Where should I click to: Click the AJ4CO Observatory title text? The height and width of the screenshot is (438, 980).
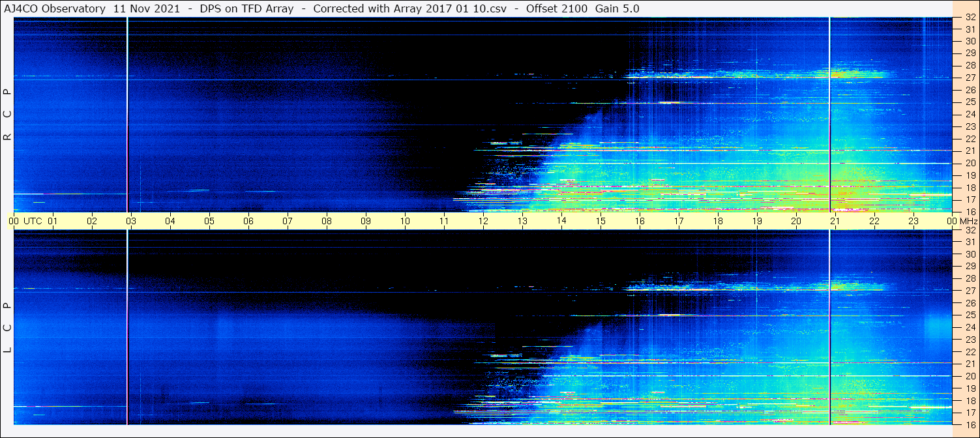(x=55, y=8)
